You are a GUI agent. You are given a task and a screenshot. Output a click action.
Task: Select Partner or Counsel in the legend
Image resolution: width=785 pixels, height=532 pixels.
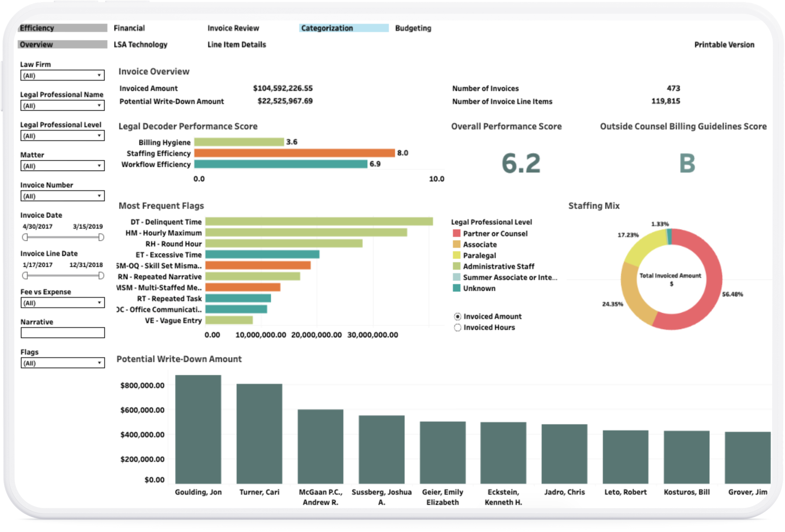(x=495, y=233)
